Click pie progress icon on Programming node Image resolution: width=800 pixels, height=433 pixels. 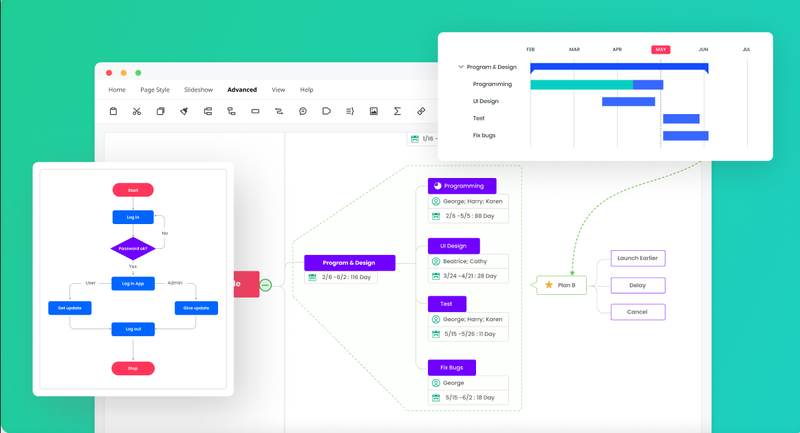click(x=437, y=186)
